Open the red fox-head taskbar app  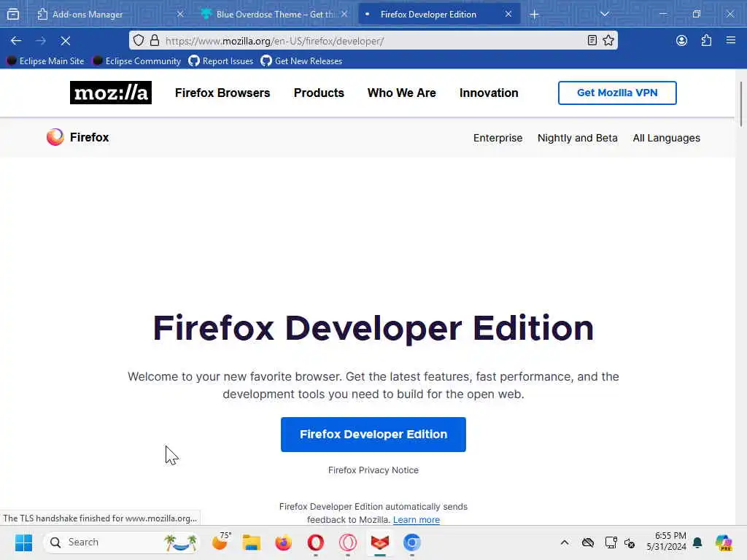[x=379, y=542]
